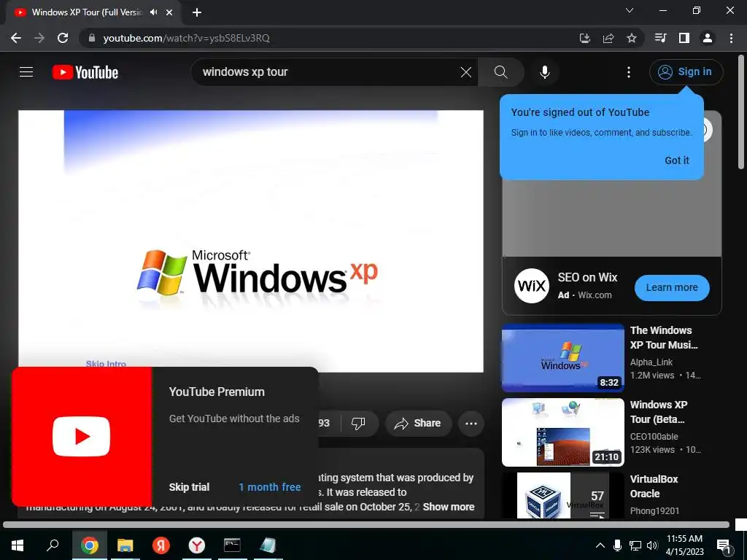
Task: Click the dislike thumbs-down button
Action: point(358,423)
